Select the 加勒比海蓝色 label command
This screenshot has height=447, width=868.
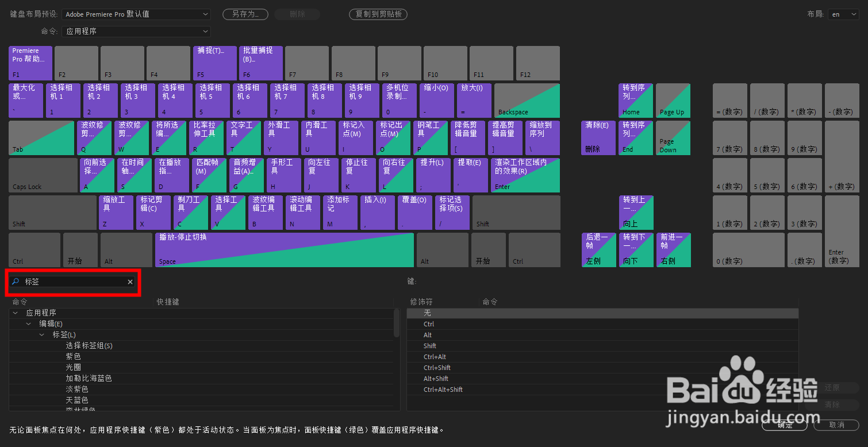tap(201, 379)
